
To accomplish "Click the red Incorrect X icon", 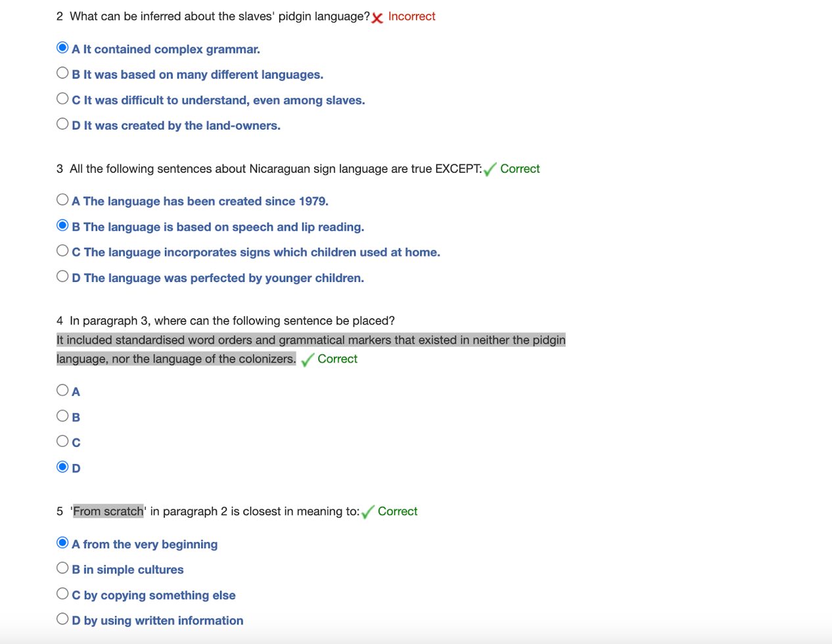I will pos(377,18).
